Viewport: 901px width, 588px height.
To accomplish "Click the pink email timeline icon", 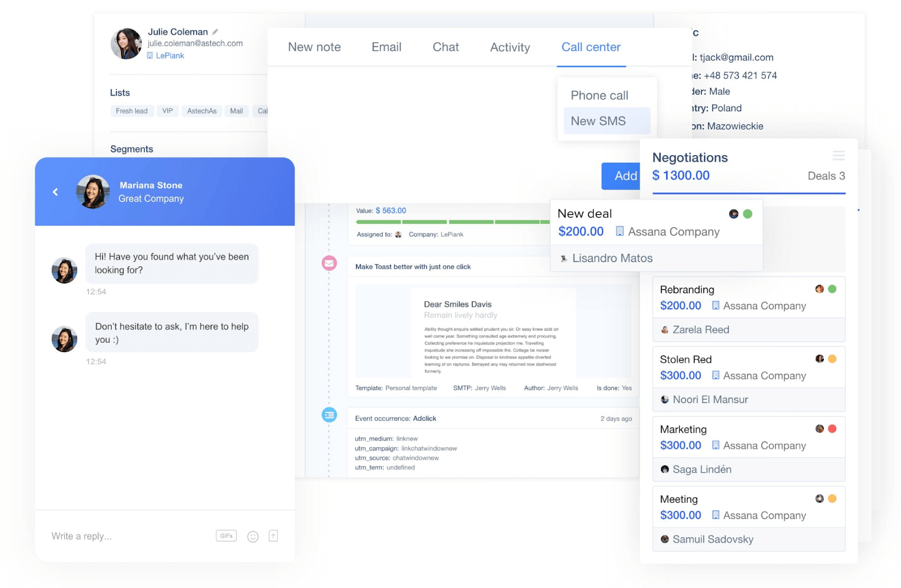I will click(329, 263).
